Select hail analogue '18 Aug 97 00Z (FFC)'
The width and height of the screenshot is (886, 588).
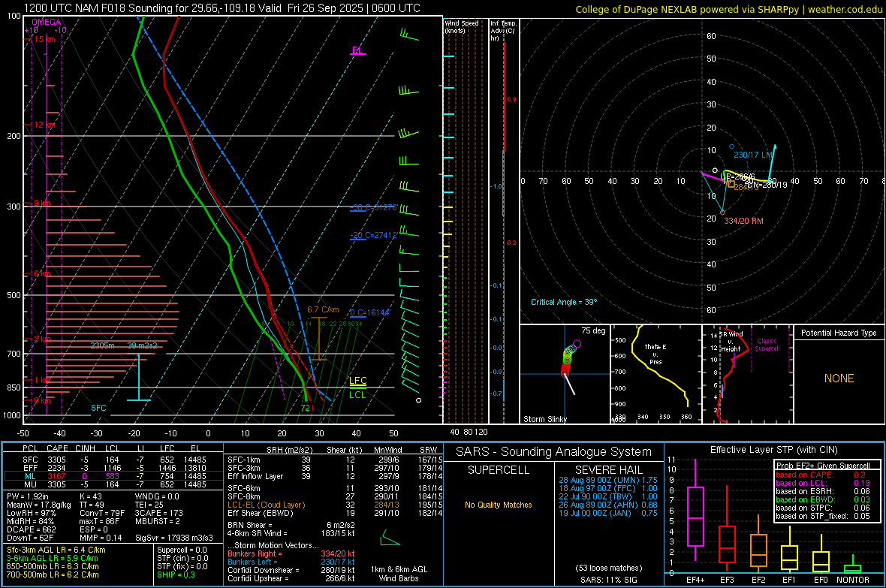click(608, 488)
